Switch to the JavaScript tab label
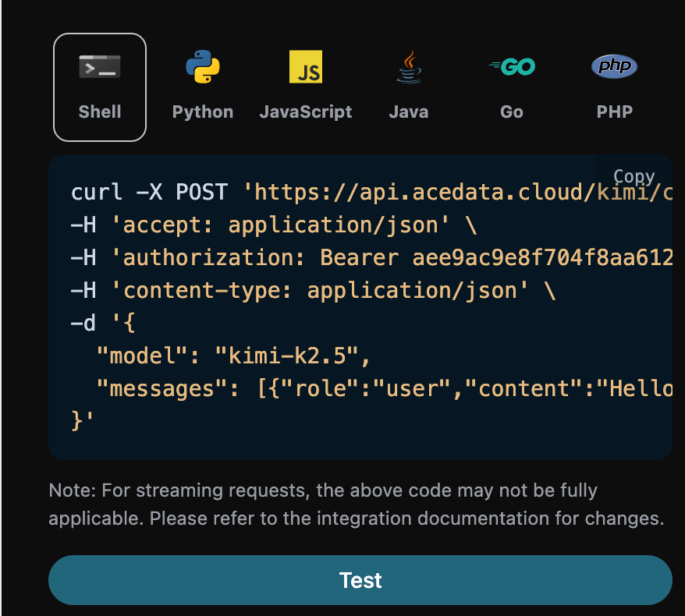This screenshot has width=685, height=616. click(x=306, y=112)
